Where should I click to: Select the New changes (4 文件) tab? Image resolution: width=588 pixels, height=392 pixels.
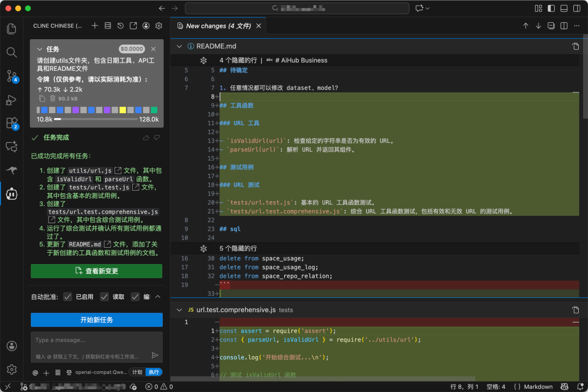point(218,26)
